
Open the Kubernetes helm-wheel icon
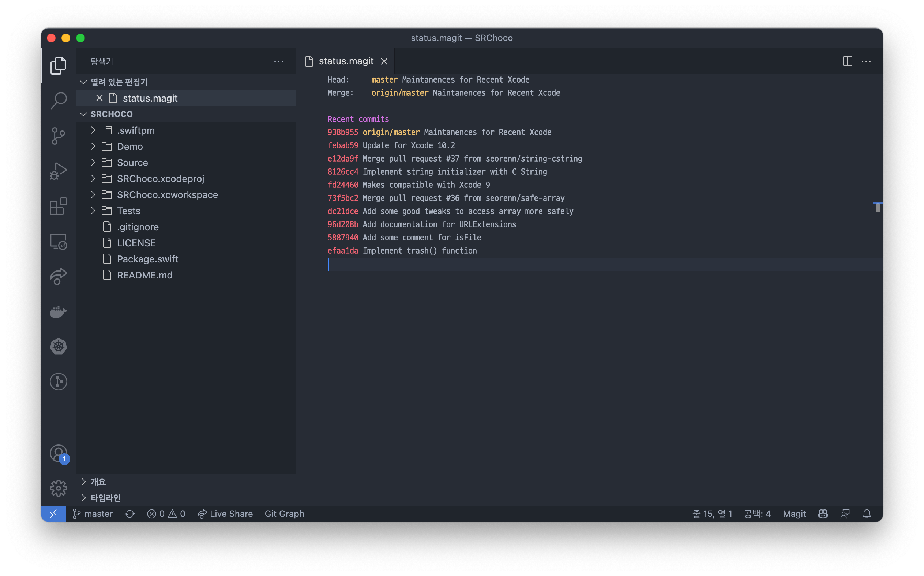point(58,346)
